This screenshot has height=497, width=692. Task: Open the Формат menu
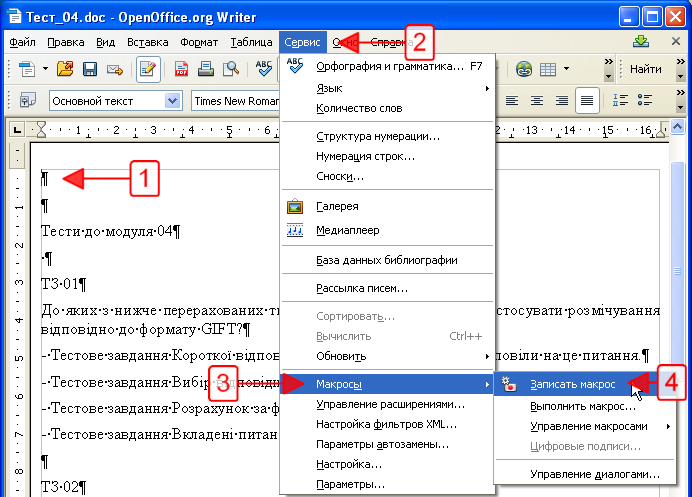point(199,42)
